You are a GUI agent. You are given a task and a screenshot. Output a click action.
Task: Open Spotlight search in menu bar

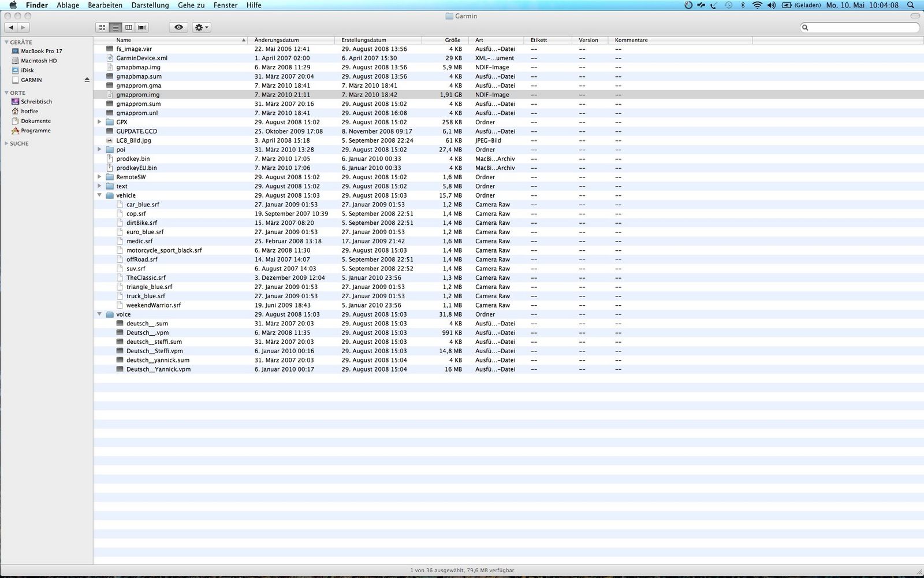[911, 5]
